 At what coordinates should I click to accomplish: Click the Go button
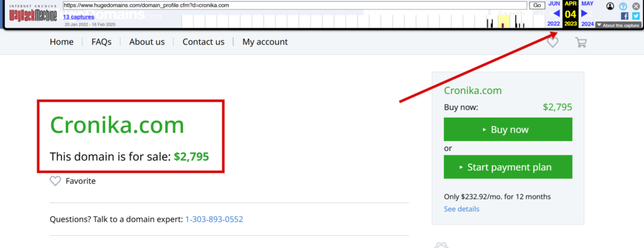click(537, 5)
